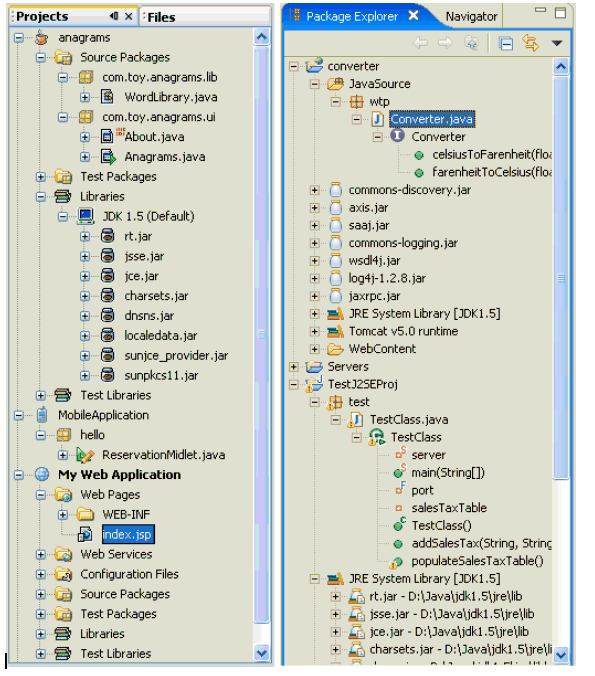This screenshot has height=676, width=595.
Task: Click the Back arrow in Package Explorer toolbar
Action: pyautogui.click(x=420, y=43)
